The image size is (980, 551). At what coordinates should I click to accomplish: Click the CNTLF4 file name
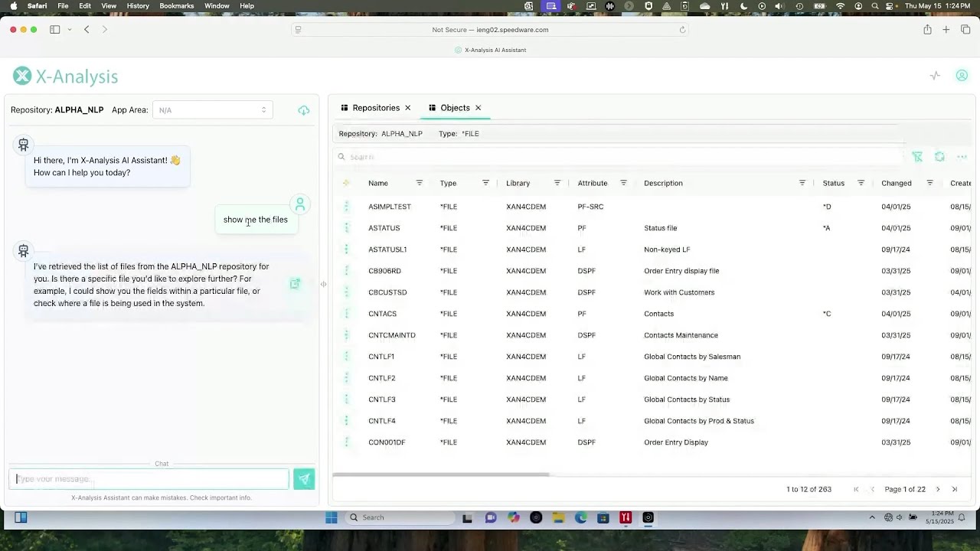coord(382,421)
